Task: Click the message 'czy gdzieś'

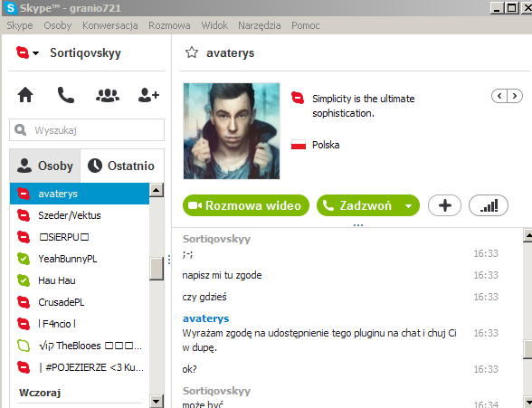Action: [204, 297]
